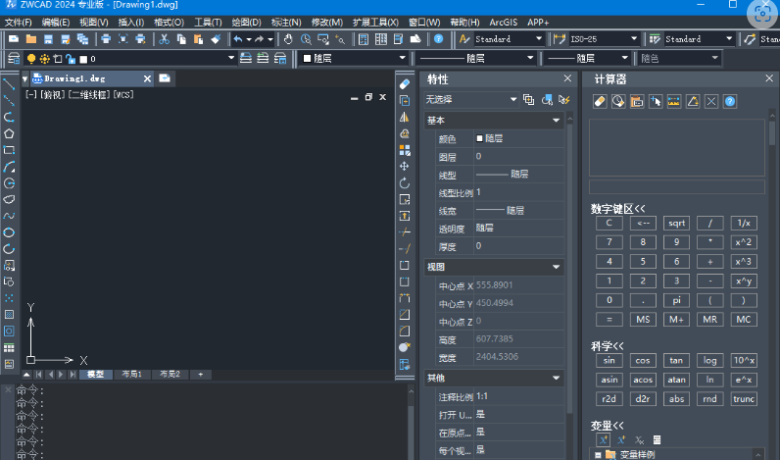Click the Undo arrow icon
780x460 pixels.
(x=238, y=39)
